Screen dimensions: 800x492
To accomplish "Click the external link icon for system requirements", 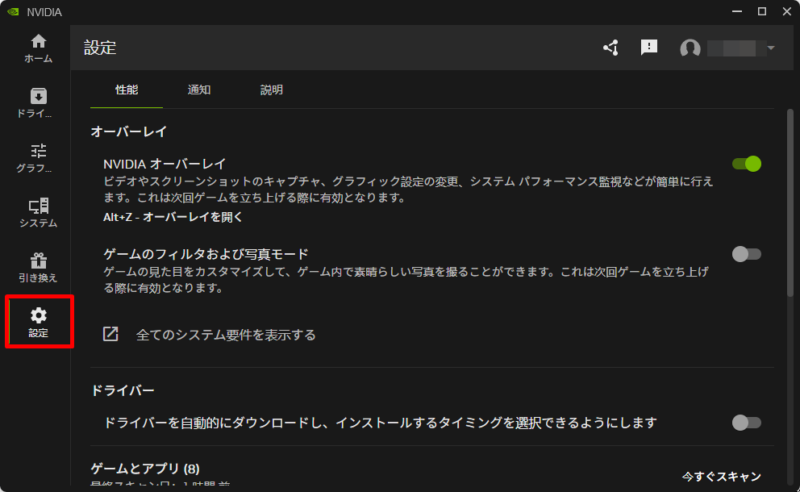I will coord(111,334).
